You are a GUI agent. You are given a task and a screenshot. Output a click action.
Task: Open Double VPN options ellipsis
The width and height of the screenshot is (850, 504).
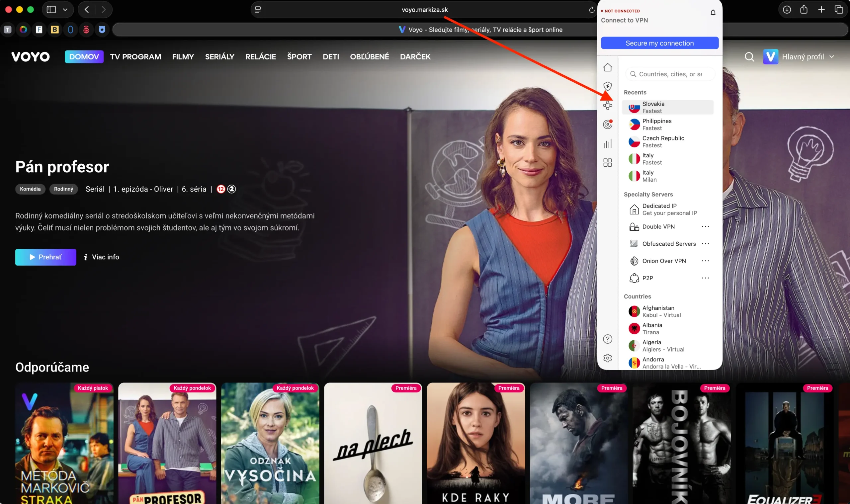[705, 226]
